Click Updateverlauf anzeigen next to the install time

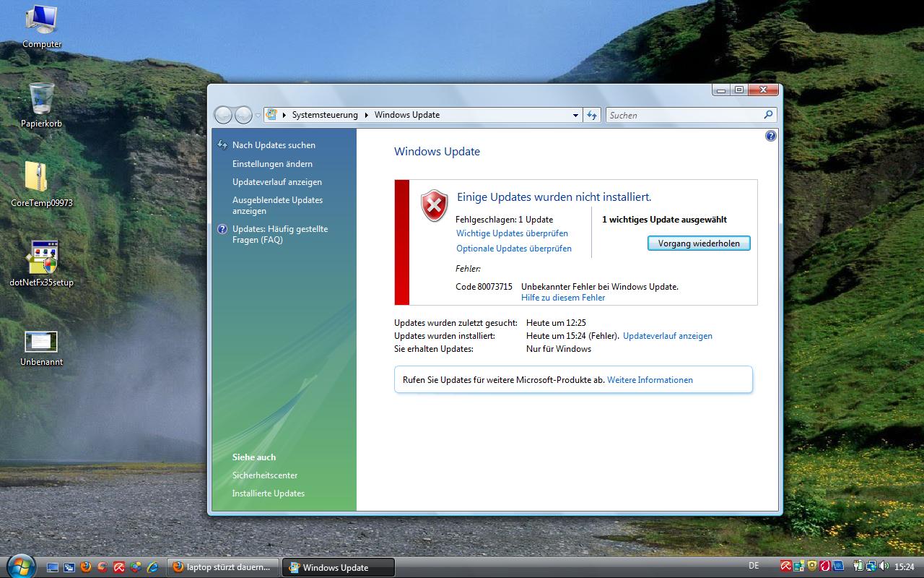coord(668,336)
